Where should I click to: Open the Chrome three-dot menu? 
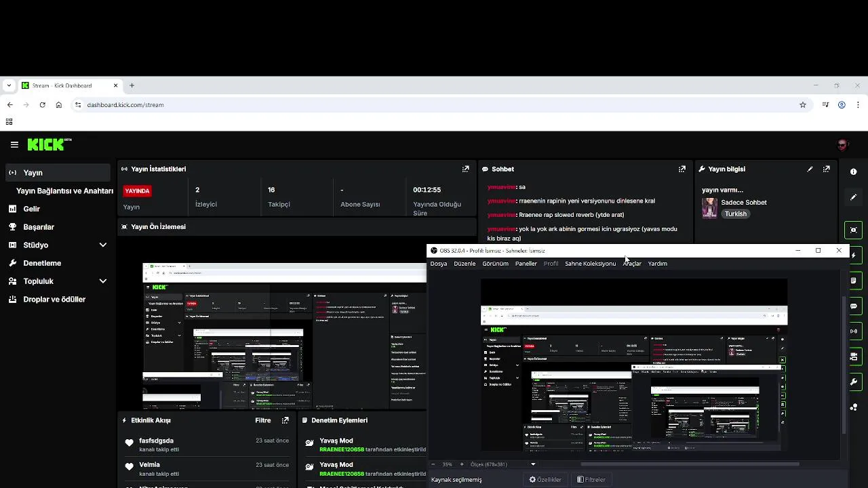click(858, 105)
